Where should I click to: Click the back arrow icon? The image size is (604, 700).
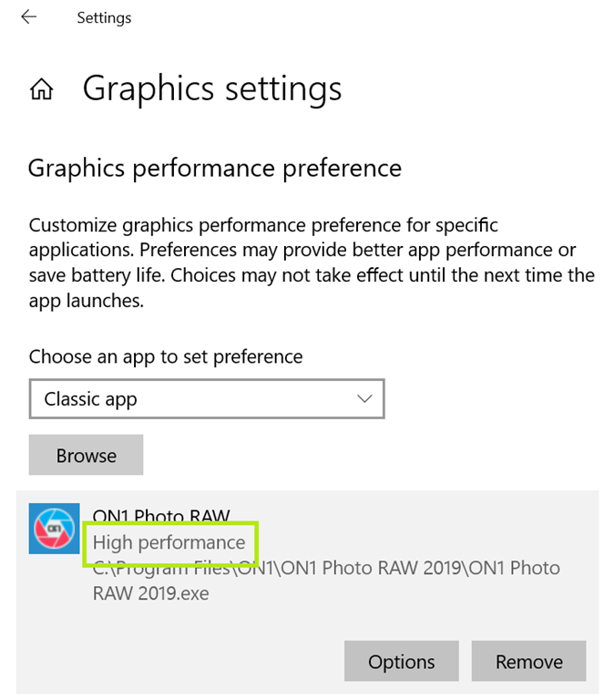(x=28, y=17)
